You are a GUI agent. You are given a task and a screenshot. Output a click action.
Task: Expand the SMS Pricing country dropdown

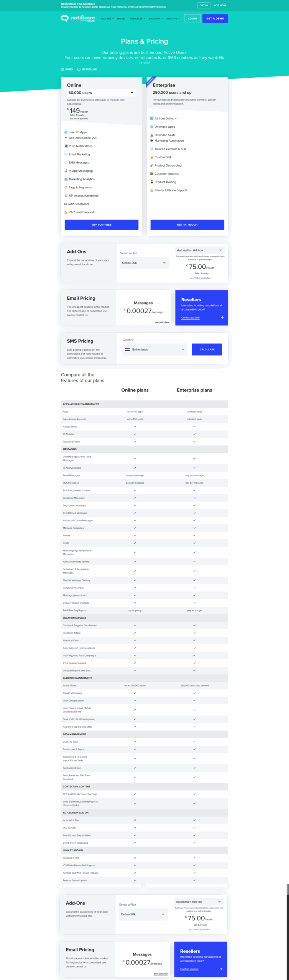pyautogui.click(x=154, y=350)
